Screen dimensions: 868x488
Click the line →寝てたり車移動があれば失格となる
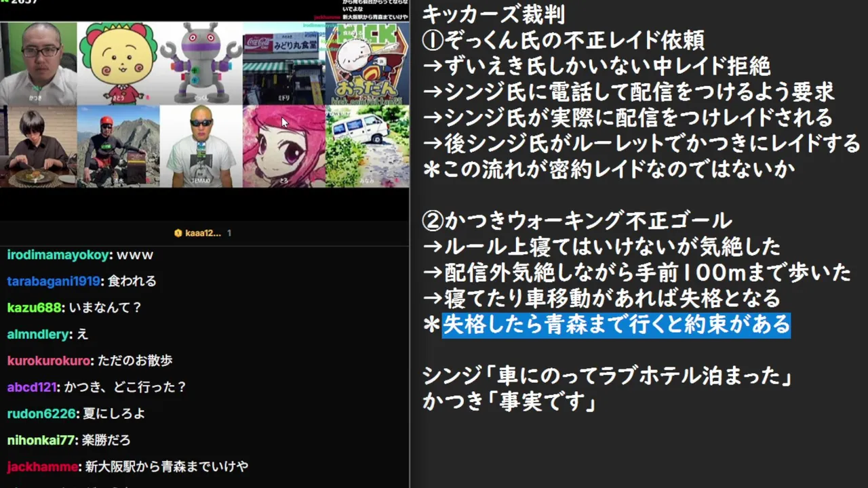click(x=601, y=298)
